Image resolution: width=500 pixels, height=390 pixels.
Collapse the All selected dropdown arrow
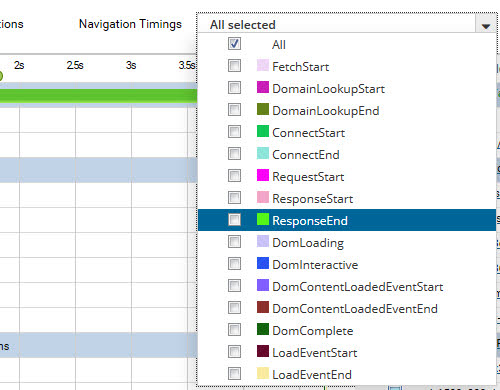click(486, 25)
